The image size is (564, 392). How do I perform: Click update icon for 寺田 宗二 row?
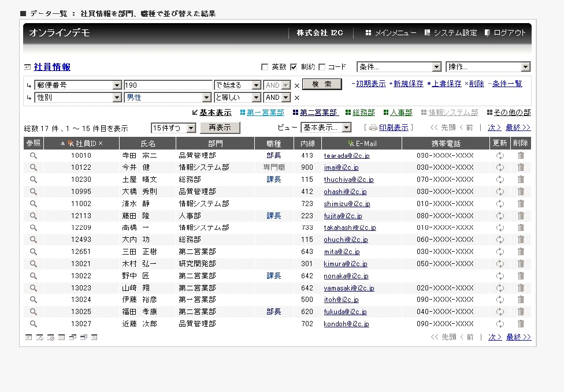pos(500,155)
